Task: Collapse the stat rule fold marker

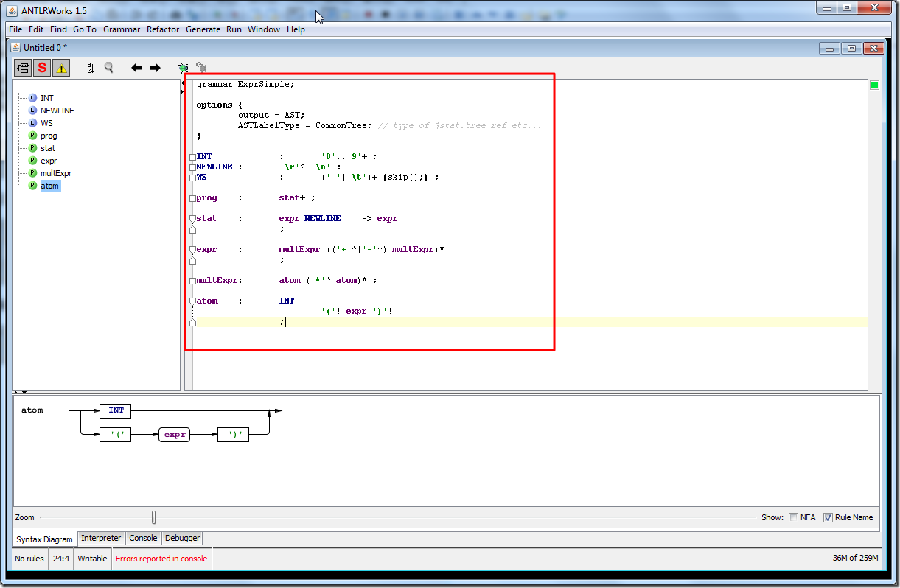Action: coord(192,219)
